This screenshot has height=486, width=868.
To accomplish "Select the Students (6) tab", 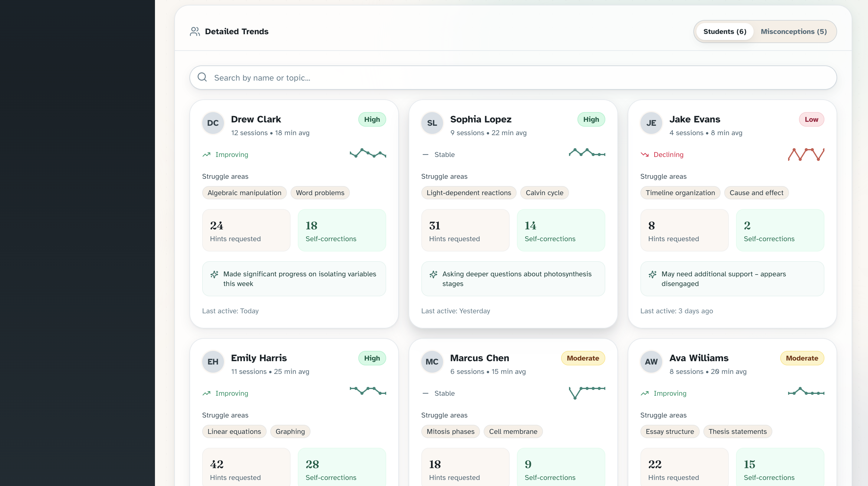I will (x=725, y=32).
